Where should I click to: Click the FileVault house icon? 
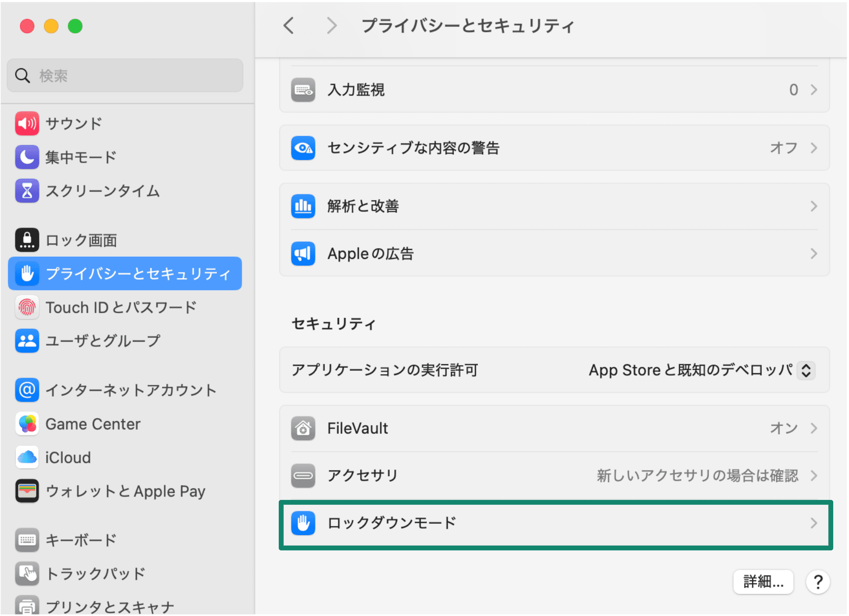tap(303, 428)
